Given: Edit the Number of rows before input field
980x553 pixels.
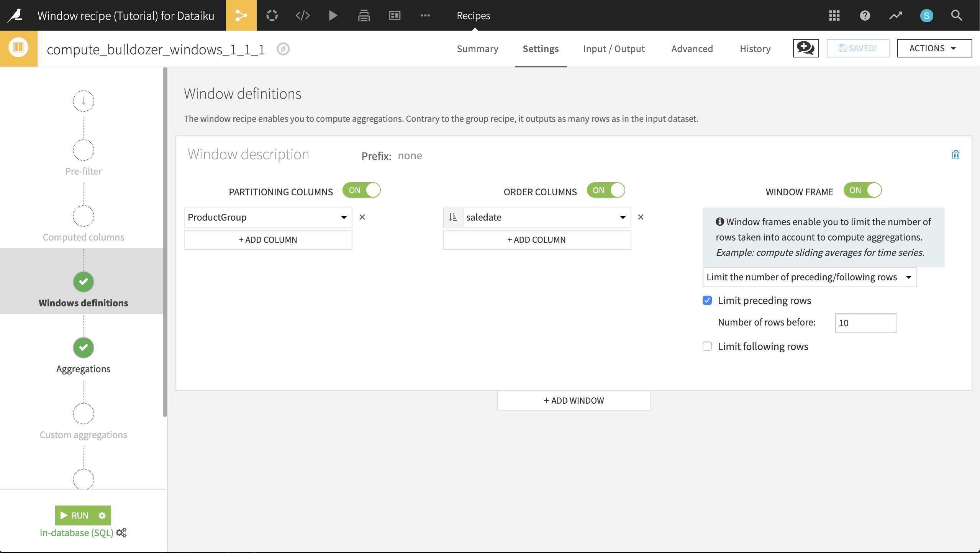Looking at the screenshot, I should [865, 322].
